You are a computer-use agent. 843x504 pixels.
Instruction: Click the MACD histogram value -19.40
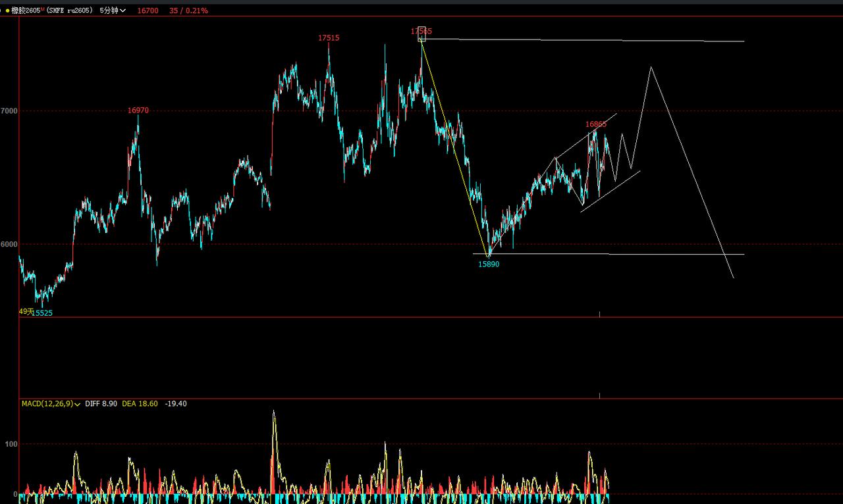(176, 403)
